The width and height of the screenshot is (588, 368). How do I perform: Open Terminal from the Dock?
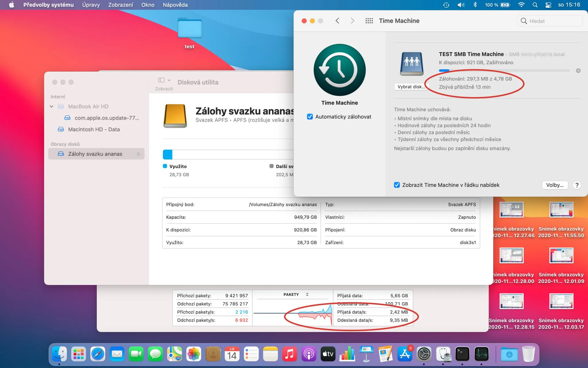(462, 354)
